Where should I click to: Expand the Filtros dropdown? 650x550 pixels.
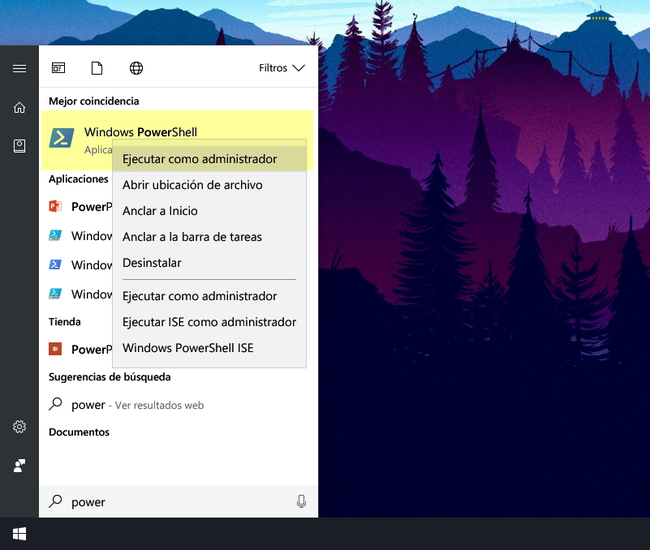click(x=281, y=68)
